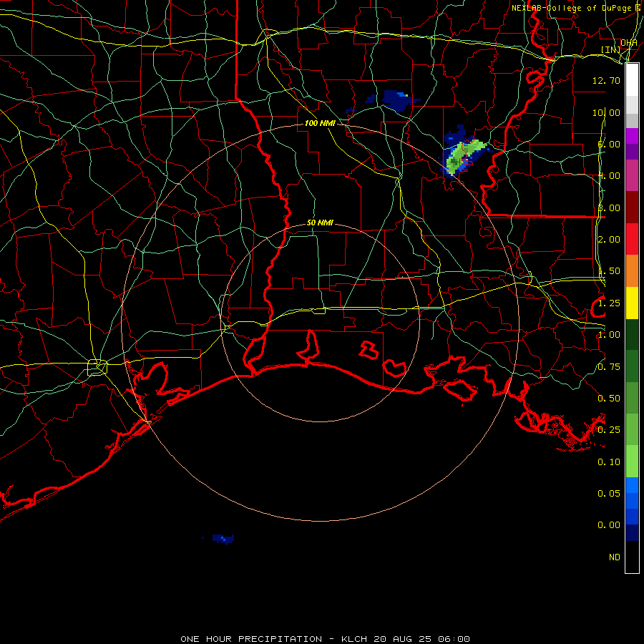Click the radar title caption at bottom
This screenshot has height=644, width=644.
coord(325,639)
